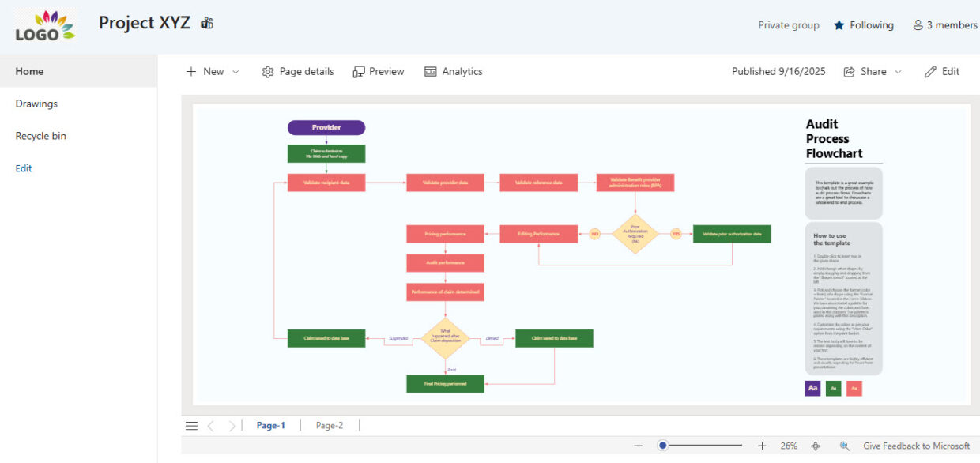Click the YES circle connector

coord(676,234)
